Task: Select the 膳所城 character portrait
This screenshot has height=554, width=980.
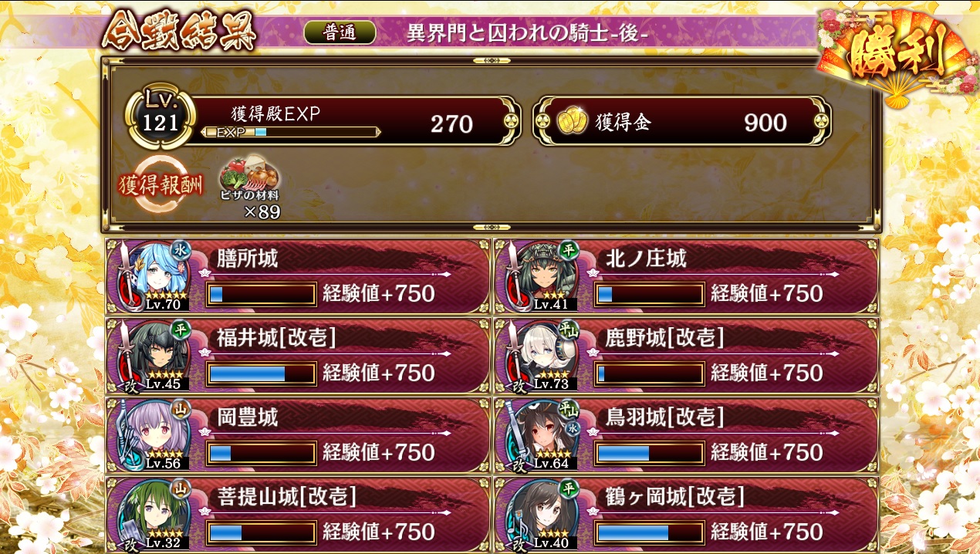Action: pyautogui.click(x=155, y=276)
